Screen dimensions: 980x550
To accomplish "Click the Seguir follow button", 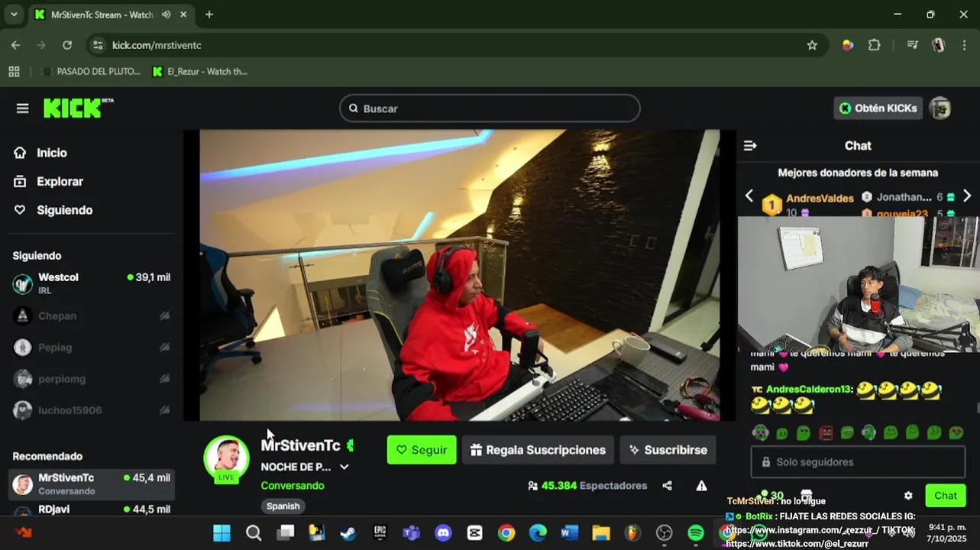I will click(422, 450).
